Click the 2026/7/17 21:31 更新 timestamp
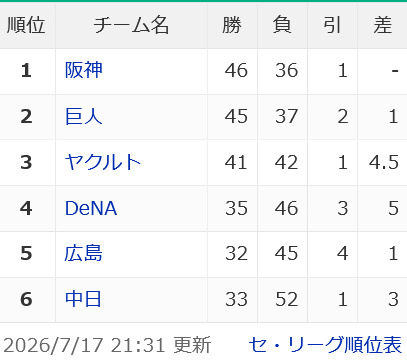The image size is (407, 364). coord(107,345)
